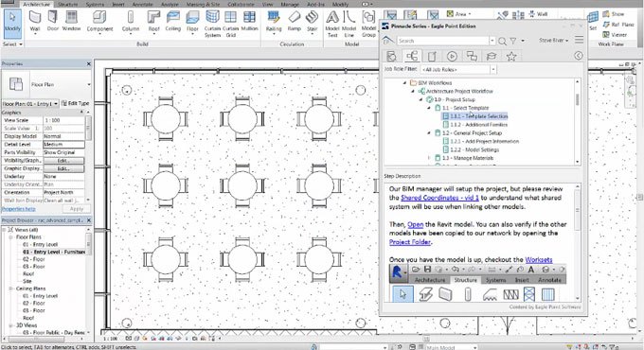Click the Pinnacle Series hamburger menu icon

(x=579, y=40)
